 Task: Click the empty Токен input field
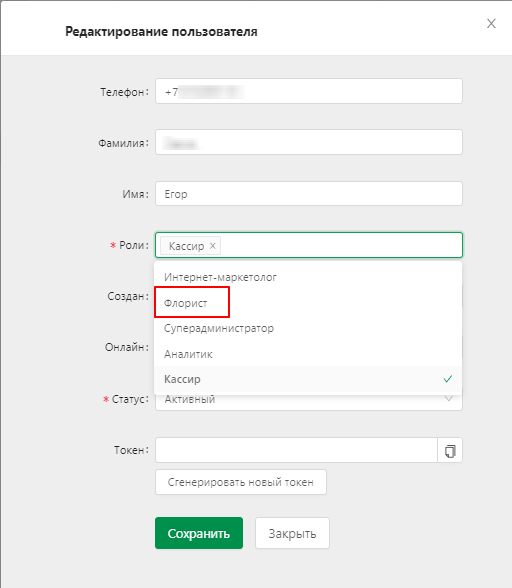pos(296,450)
